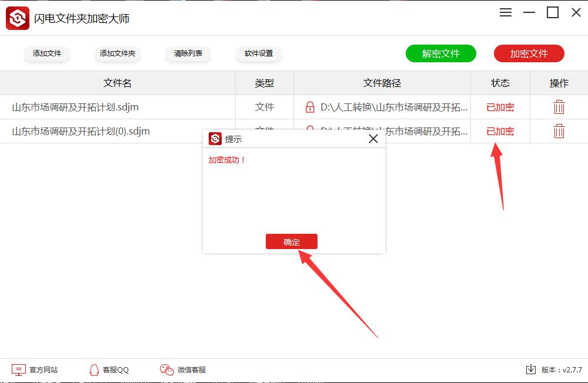Click the 版本：v2.7.7 version text
The width and height of the screenshot is (588, 383).
point(562,370)
